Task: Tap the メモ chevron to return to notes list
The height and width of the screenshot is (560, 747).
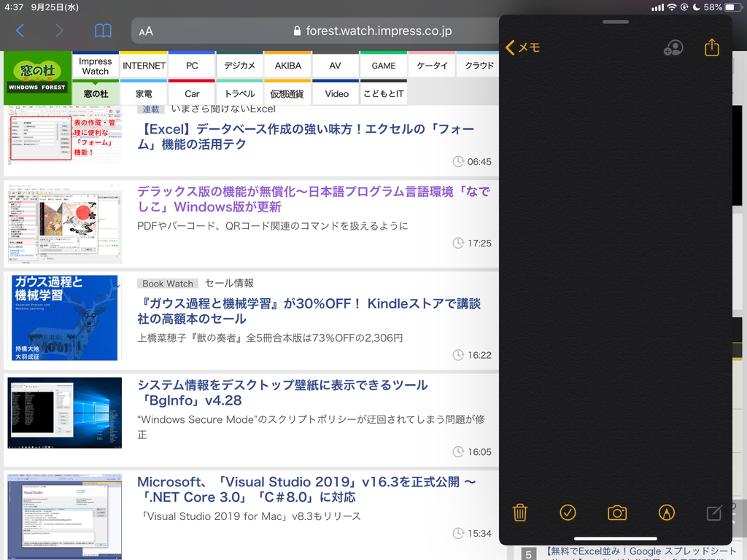Action: coord(522,47)
